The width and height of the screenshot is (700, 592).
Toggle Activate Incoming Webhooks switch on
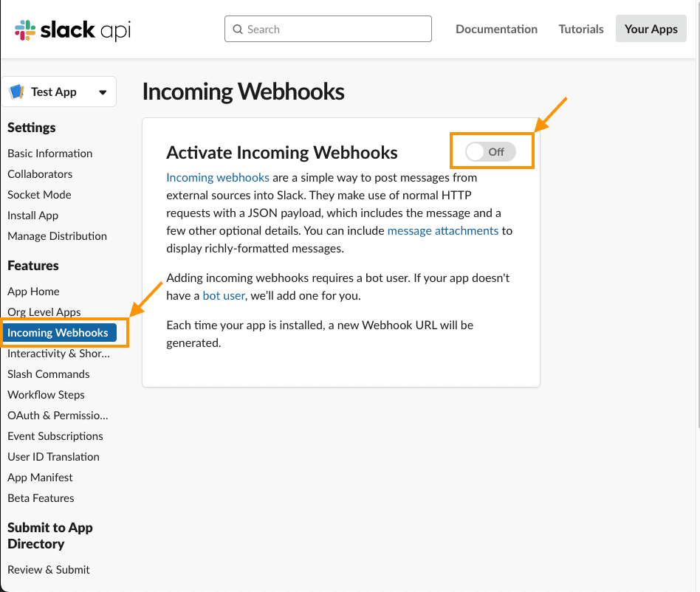492,151
